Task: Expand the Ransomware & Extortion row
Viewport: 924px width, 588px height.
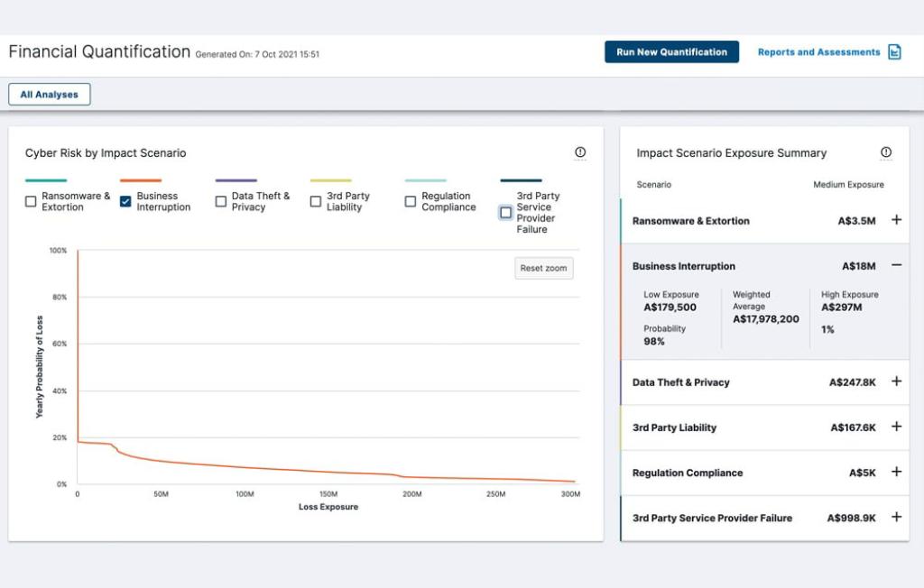Action: pyautogui.click(x=896, y=220)
